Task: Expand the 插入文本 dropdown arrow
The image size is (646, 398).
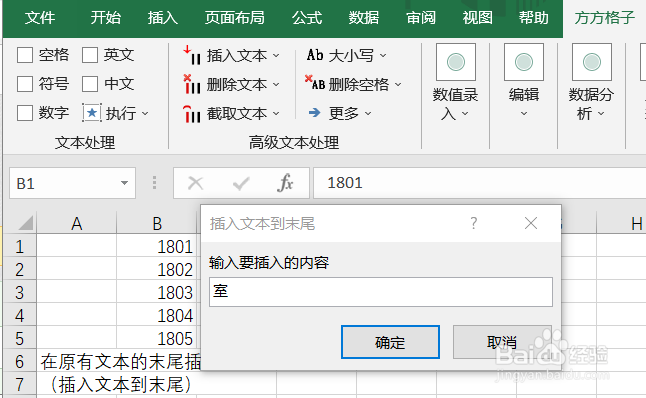Action: [276, 55]
